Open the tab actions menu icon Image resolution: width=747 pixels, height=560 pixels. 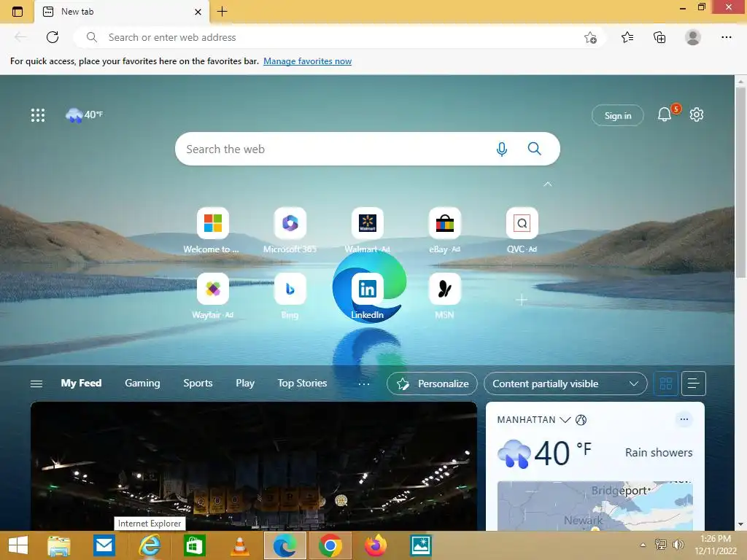click(18, 12)
